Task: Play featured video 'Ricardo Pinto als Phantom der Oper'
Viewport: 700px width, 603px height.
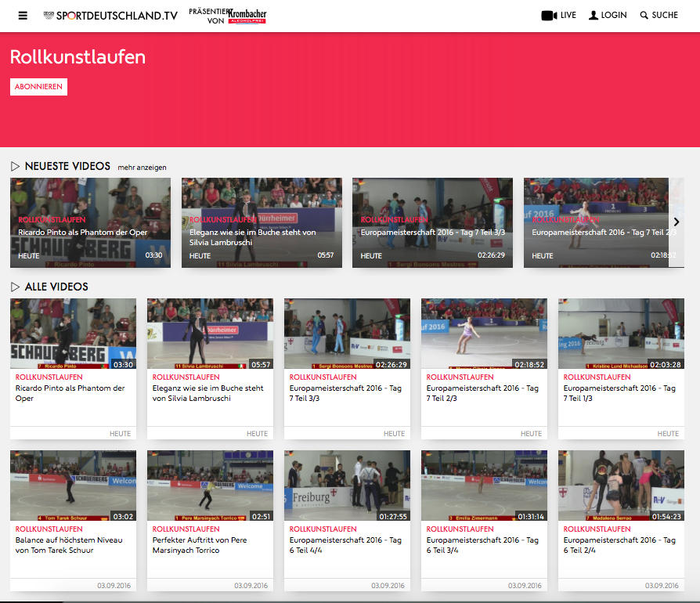Action: (90, 222)
